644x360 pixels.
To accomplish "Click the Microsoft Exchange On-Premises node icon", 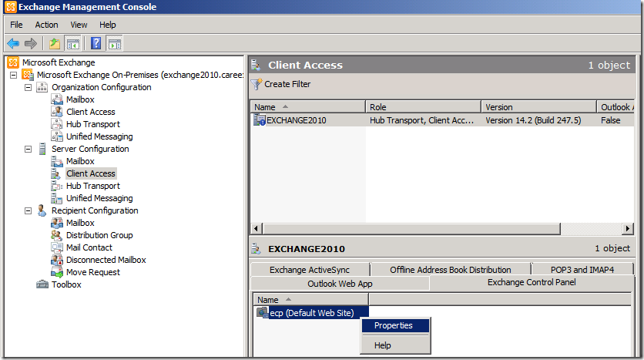I will (x=28, y=75).
